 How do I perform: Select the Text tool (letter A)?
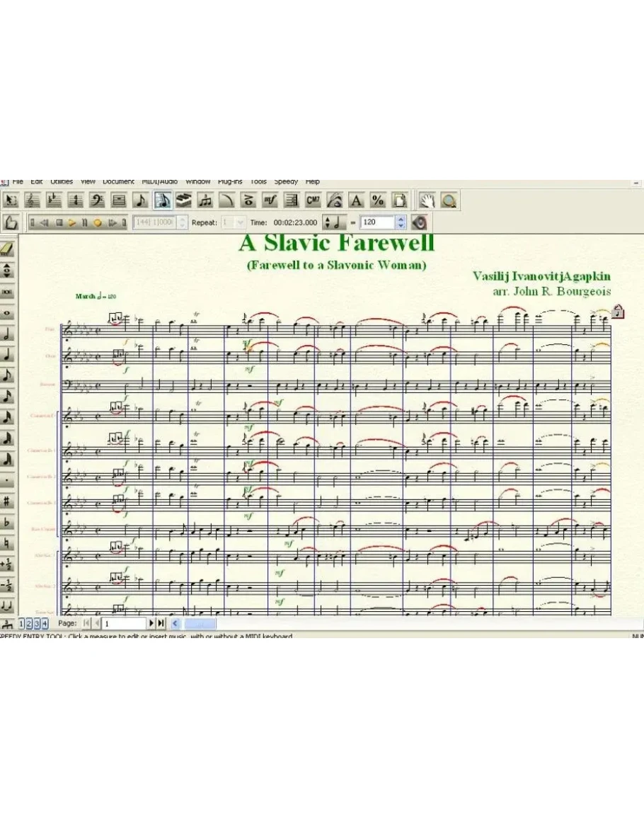pos(356,200)
